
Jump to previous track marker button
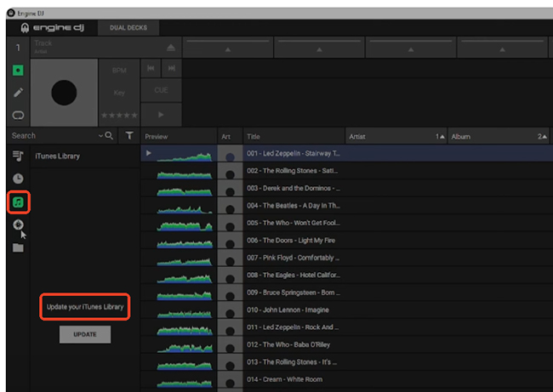pyautogui.click(x=151, y=68)
